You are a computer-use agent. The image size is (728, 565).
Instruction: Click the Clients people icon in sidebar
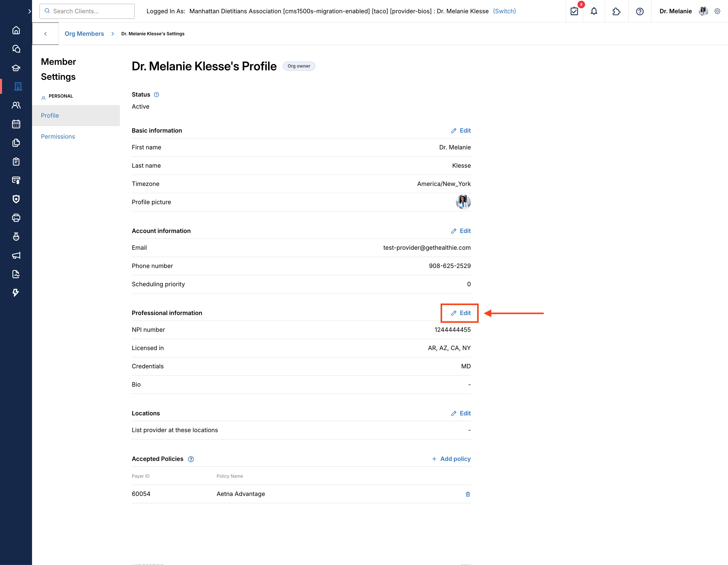pos(16,105)
